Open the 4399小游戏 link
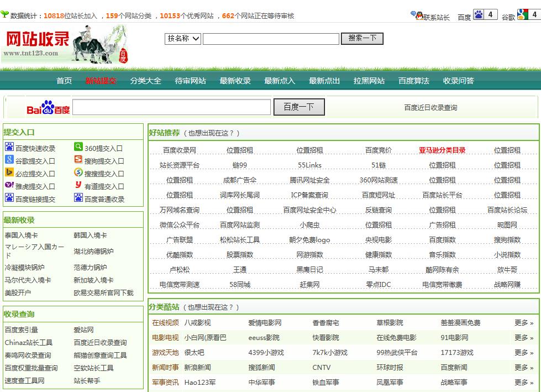 coord(266,352)
